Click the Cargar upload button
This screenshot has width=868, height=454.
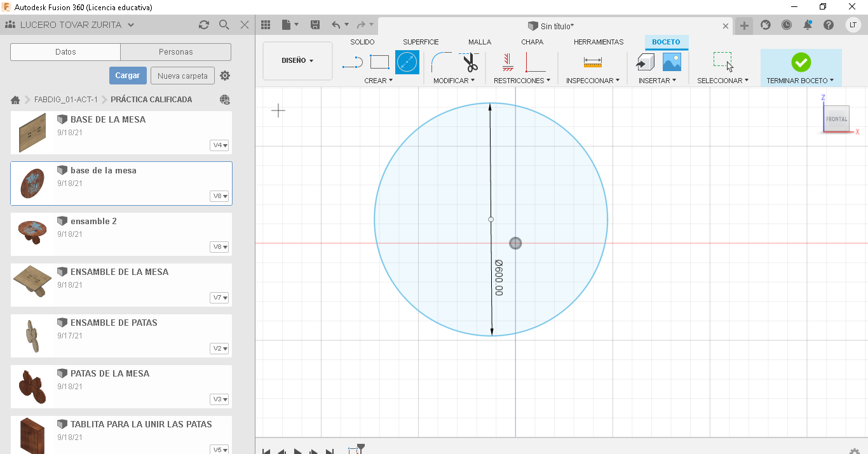(x=128, y=76)
